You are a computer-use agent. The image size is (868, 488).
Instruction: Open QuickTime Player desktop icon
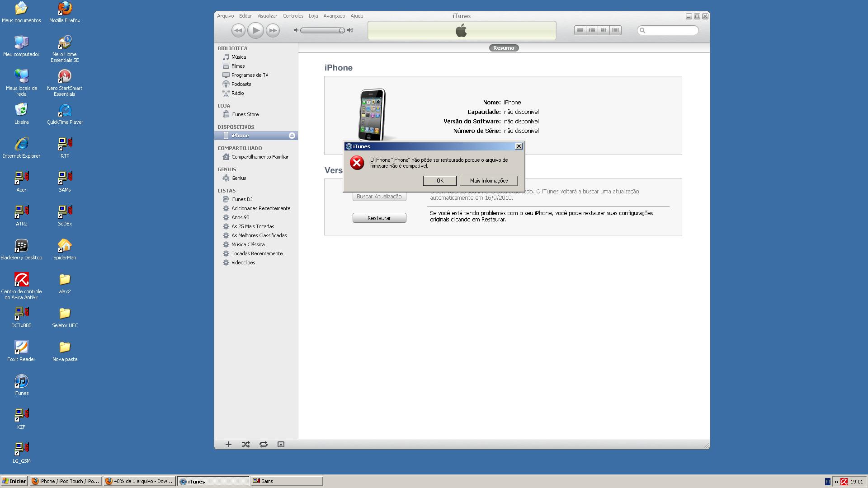pyautogui.click(x=65, y=114)
